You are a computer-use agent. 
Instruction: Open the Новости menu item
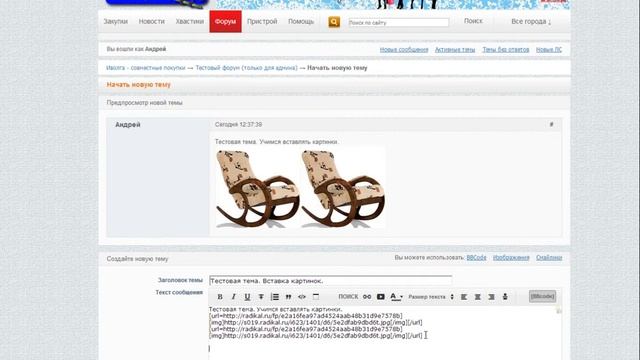pos(151,21)
